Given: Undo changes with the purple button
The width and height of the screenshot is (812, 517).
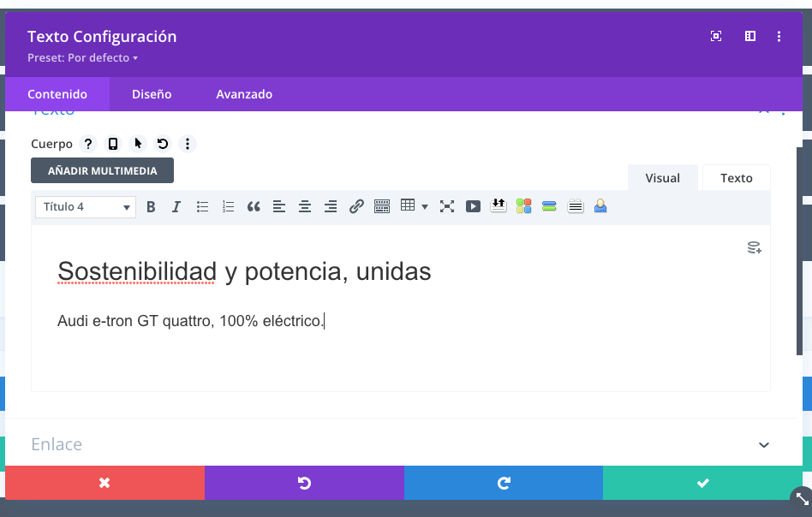Looking at the screenshot, I should pyautogui.click(x=304, y=483).
